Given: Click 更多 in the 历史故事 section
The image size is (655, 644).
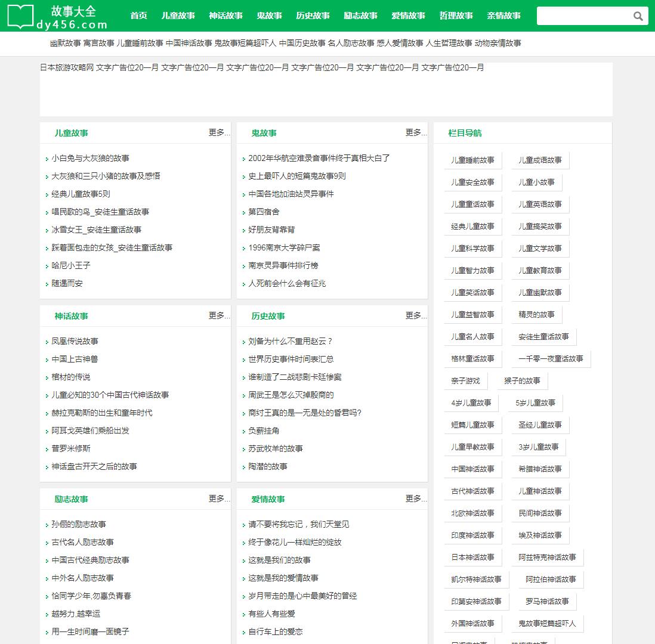Looking at the screenshot, I should (x=416, y=315).
